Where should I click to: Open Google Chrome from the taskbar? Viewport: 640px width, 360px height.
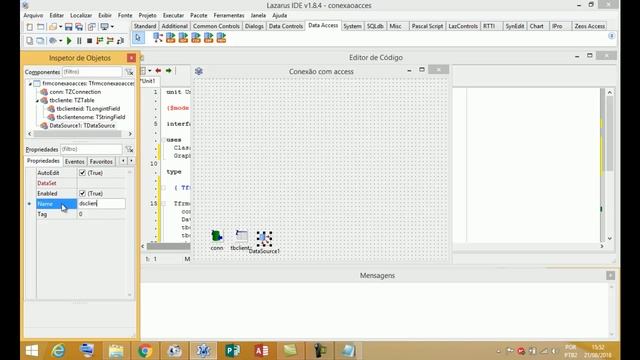[145, 351]
